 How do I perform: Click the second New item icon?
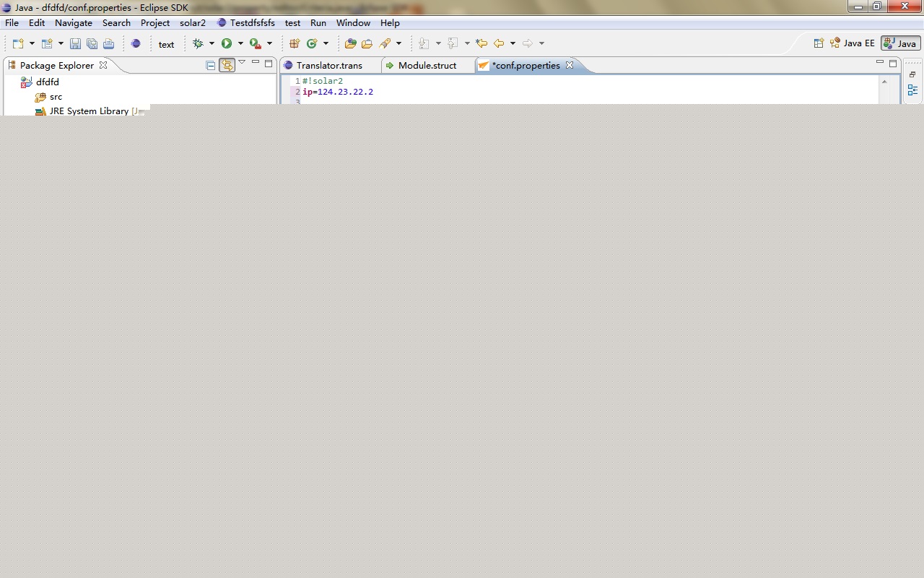[47, 43]
